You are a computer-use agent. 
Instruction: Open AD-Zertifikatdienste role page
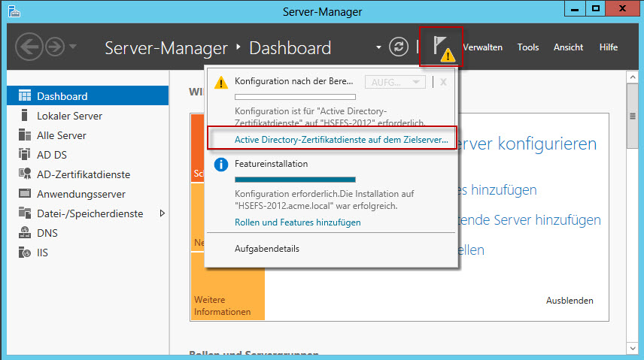[84, 174]
